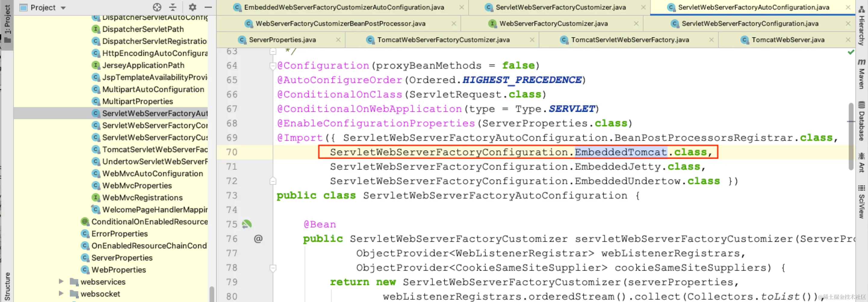Select JerseyApplicationPath in the tree

(x=143, y=65)
